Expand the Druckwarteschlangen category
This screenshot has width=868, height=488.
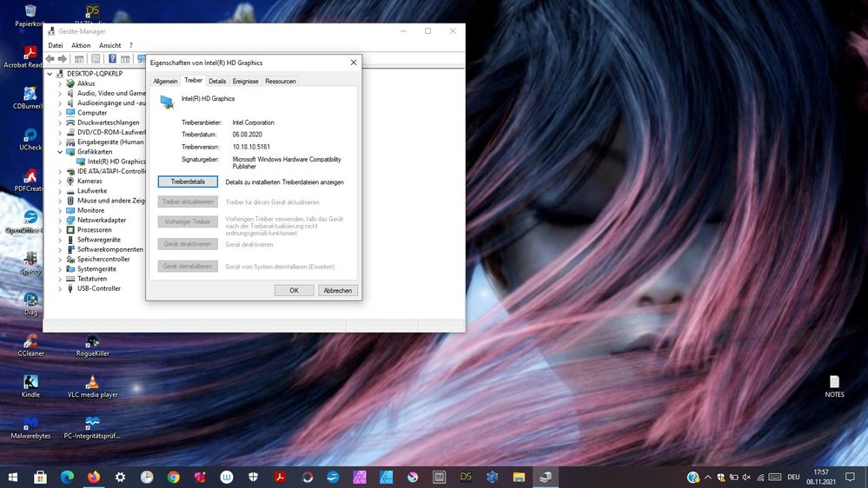pos(60,122)
